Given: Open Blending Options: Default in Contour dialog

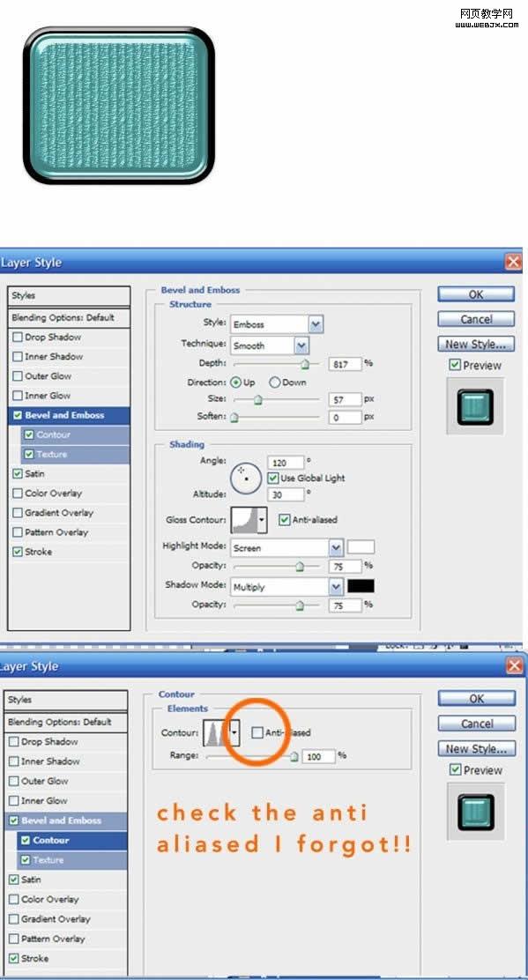Looking at the screenshot, I should (x=66, y=722).
